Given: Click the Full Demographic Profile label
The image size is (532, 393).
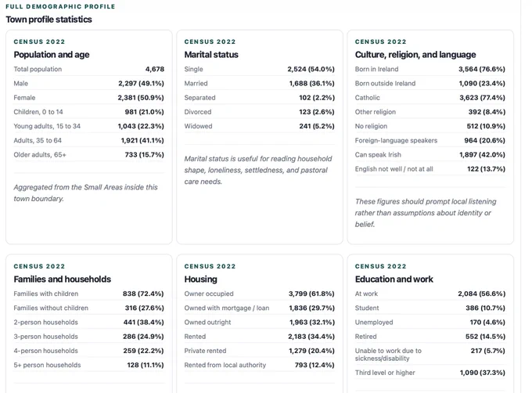Looking at the screenshot, I should [x=60, y=6].
